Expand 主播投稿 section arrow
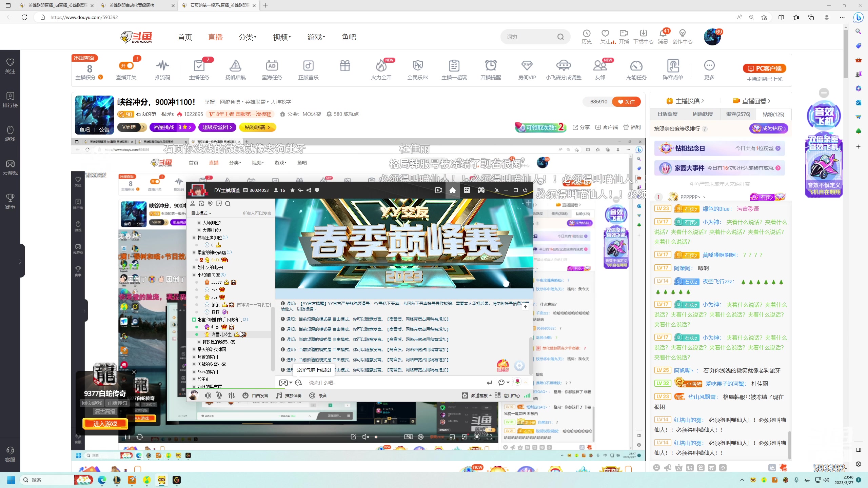This screenshot has height=488, width=868. pos(703,101)
